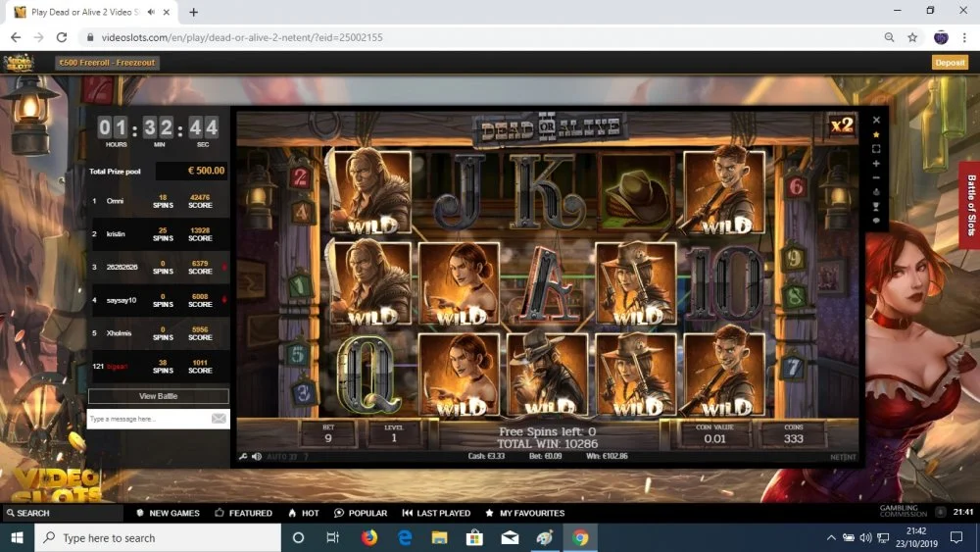Click the icon above the trophy in game sidebar
This screenshot has width=980, height=552.
click(876, 192)
